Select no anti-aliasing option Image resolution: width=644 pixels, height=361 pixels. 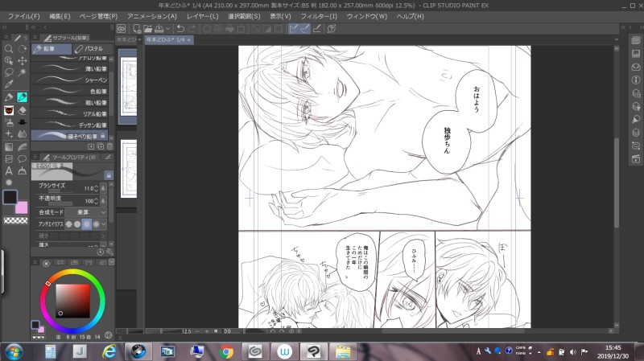tap(68, 224)
